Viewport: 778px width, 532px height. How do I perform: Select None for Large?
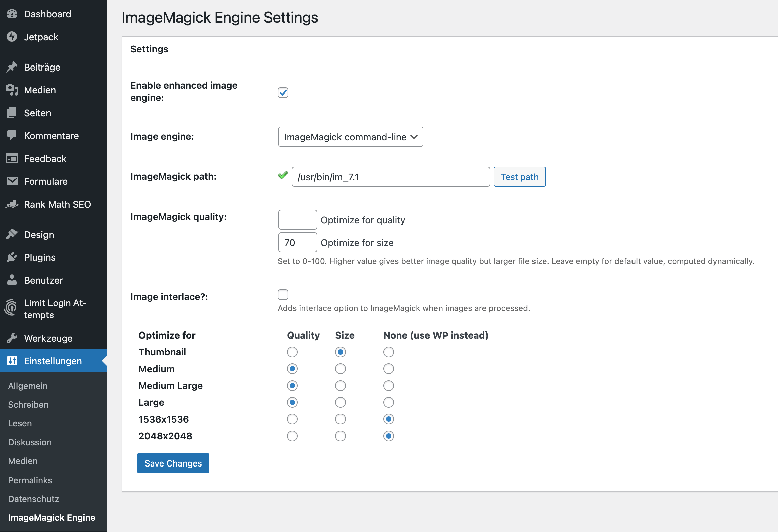click(389, 402)
